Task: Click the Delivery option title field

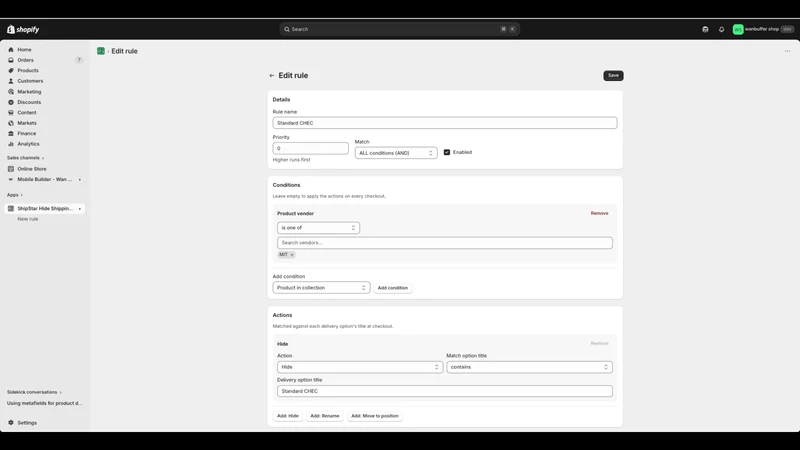Action: [444, 391]
